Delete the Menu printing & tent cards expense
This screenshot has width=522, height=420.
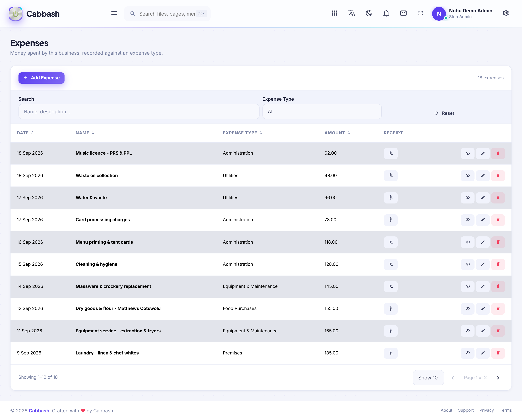[x=498, y=242]
